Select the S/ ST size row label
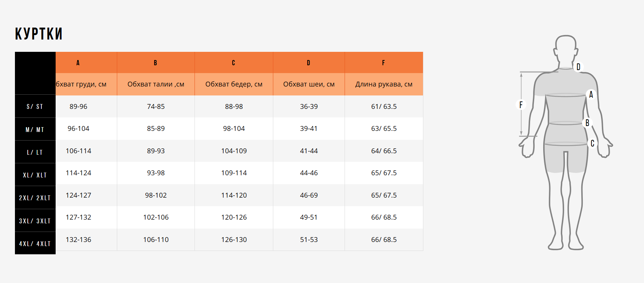The height and width of the screenshot is (283, 644). click(35, 107)
